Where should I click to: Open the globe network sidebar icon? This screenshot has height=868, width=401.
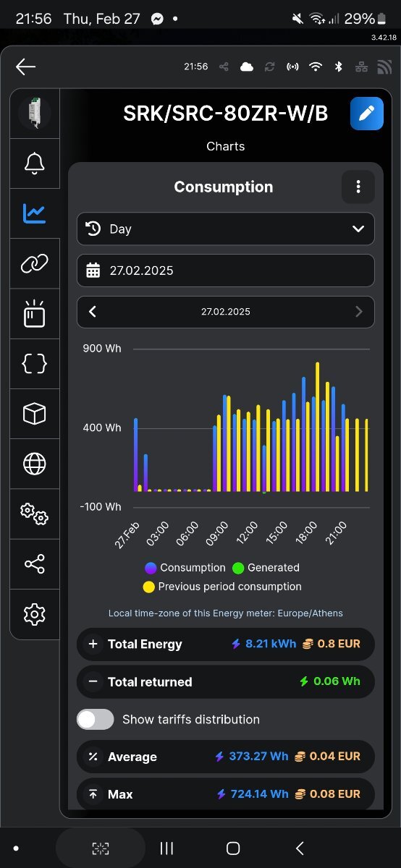35,464
